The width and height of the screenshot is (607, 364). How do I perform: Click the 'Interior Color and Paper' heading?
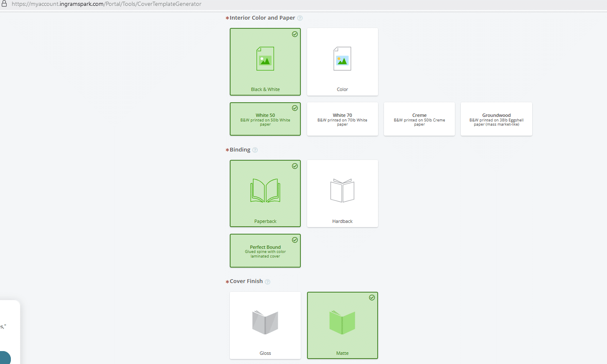(262, 18)
